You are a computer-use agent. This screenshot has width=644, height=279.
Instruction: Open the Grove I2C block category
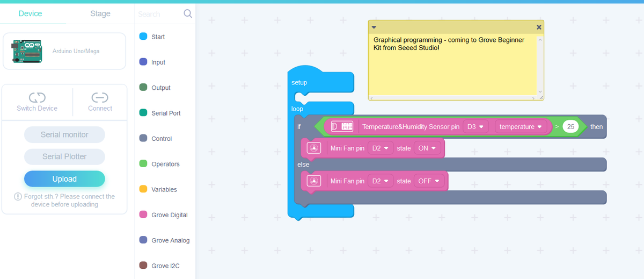coord(166,266)
